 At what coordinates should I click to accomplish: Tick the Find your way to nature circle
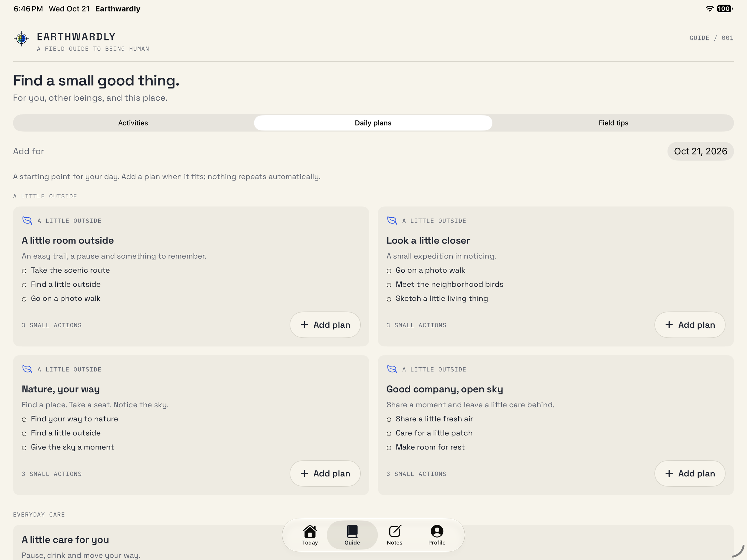point(24,420)
